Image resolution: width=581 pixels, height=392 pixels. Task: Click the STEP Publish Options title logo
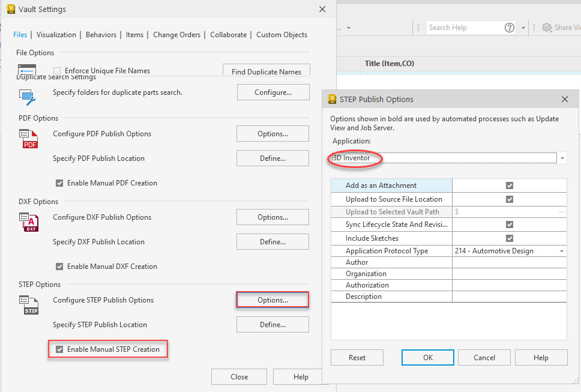point(333,99)
